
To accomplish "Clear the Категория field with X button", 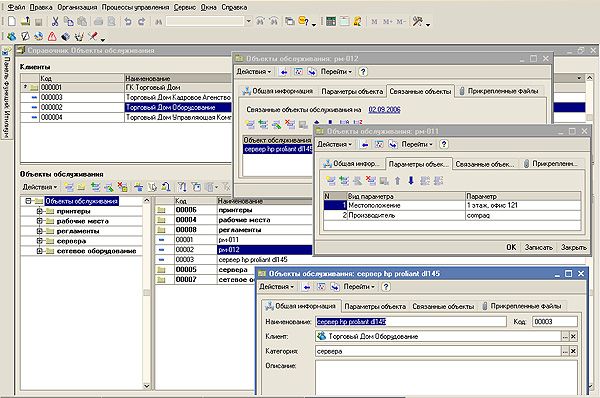I will 573,351.
